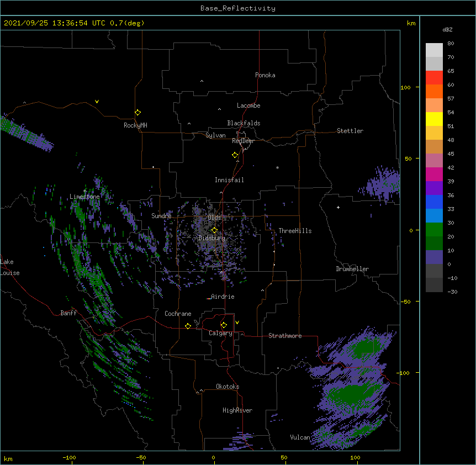Click the yellow diamond marker beside RockyMH
The width and height of the screenshot is (476, 465).
coord(137,113)
